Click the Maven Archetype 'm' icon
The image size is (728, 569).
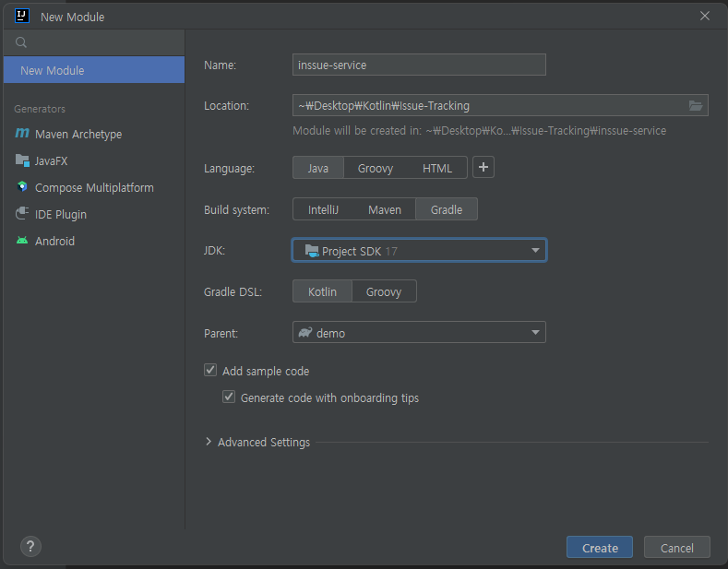22,134
